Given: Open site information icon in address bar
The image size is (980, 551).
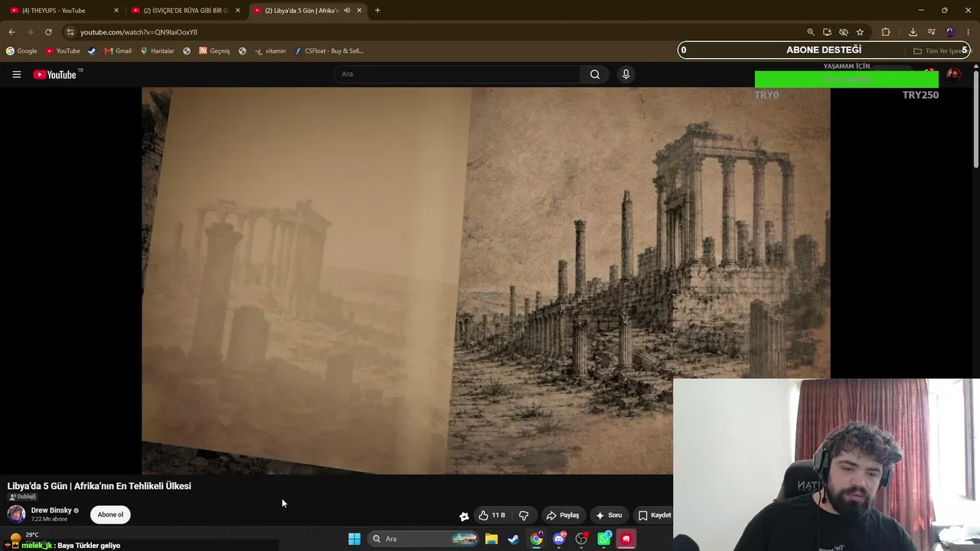Looking at the screenshot, I should (x=70, y=32).
